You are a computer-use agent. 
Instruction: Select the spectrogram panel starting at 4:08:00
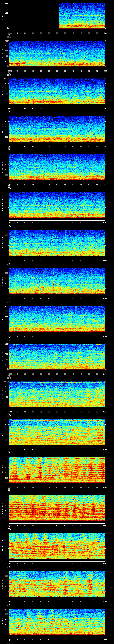[57, 167]
